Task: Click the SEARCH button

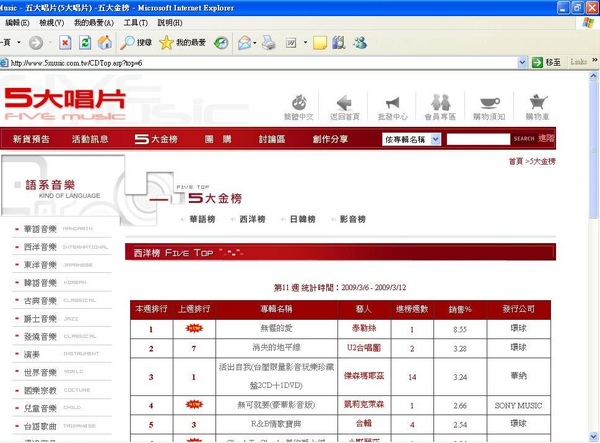Action: 524,138
